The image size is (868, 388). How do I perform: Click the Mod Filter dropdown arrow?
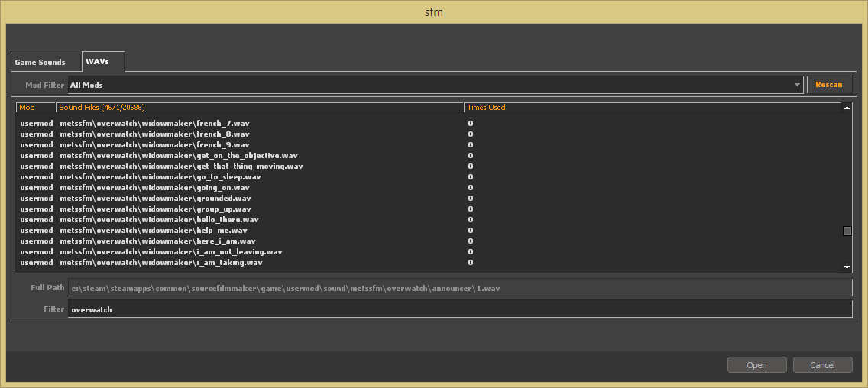point(797,85)
